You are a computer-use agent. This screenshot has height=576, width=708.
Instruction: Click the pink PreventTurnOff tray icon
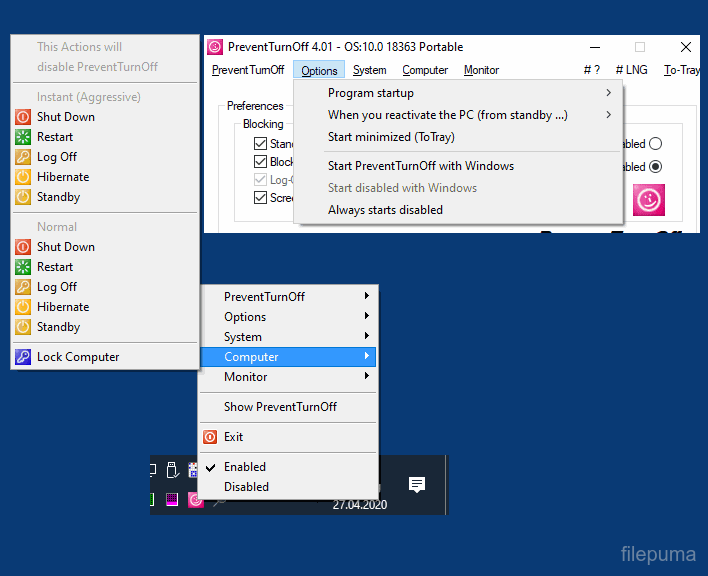click(196, 499)
